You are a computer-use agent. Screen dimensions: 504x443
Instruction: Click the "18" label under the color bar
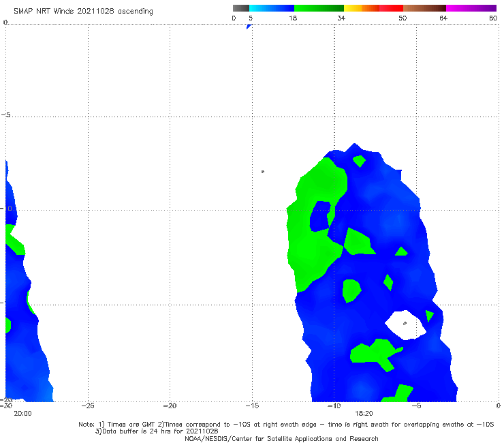(293, 18)
